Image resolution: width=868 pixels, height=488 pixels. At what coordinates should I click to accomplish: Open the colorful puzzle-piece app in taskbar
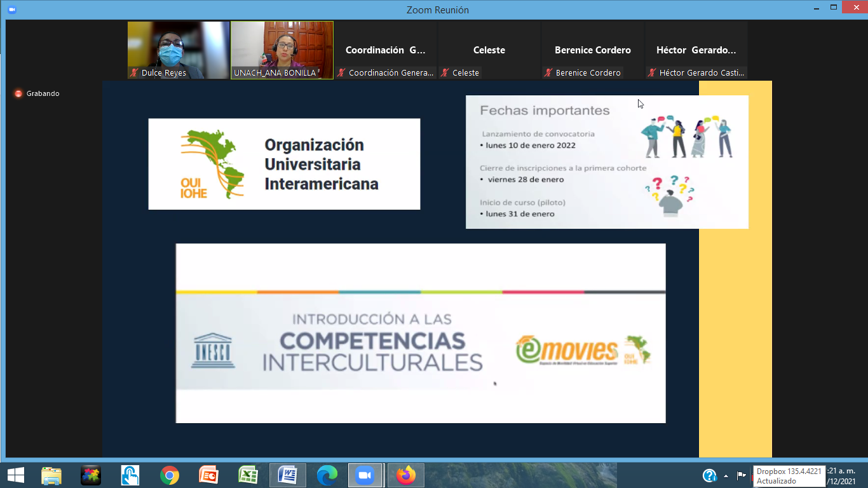pyautogui.click(x=91, y=475)
